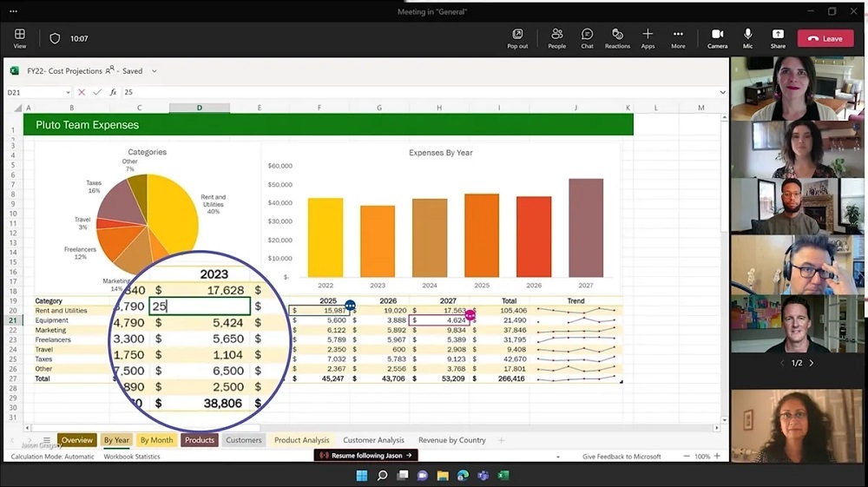Open the Reactions menu
Viewport: 868px width, 487px height.
[x=617, y=37]
